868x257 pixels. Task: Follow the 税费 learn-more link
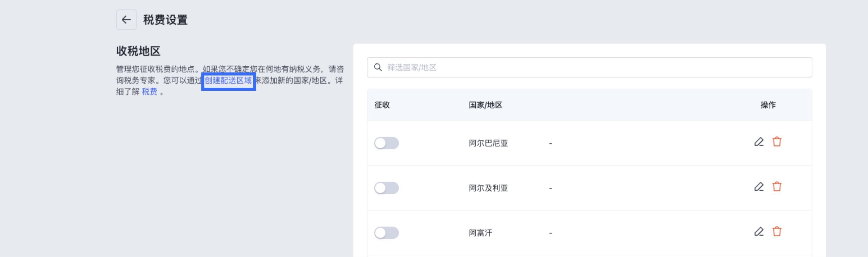pyautogui.click(x=150, y=92)
